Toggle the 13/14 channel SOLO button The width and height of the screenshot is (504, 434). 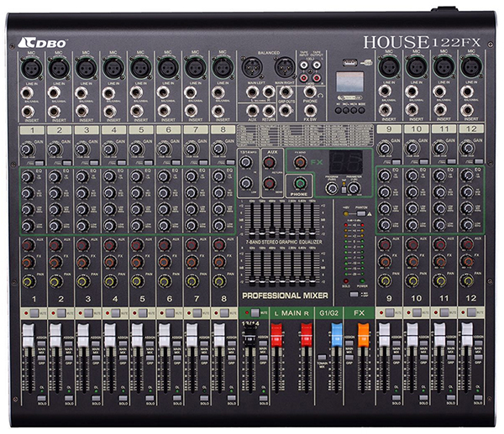coord(263,398)
